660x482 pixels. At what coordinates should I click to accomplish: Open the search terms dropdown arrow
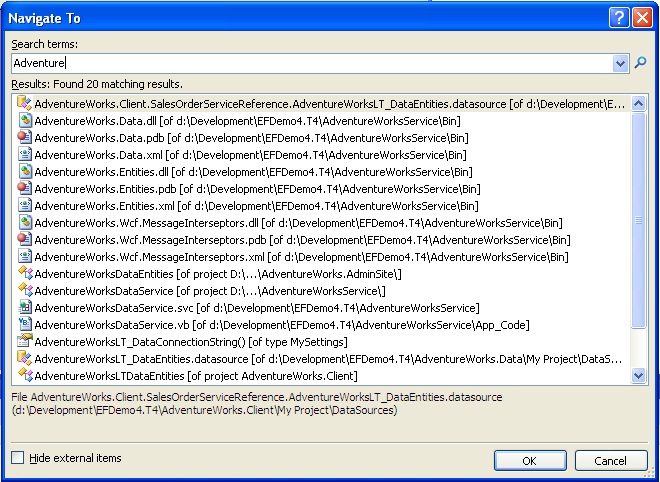pyautogui.click(x=622, y=63)
